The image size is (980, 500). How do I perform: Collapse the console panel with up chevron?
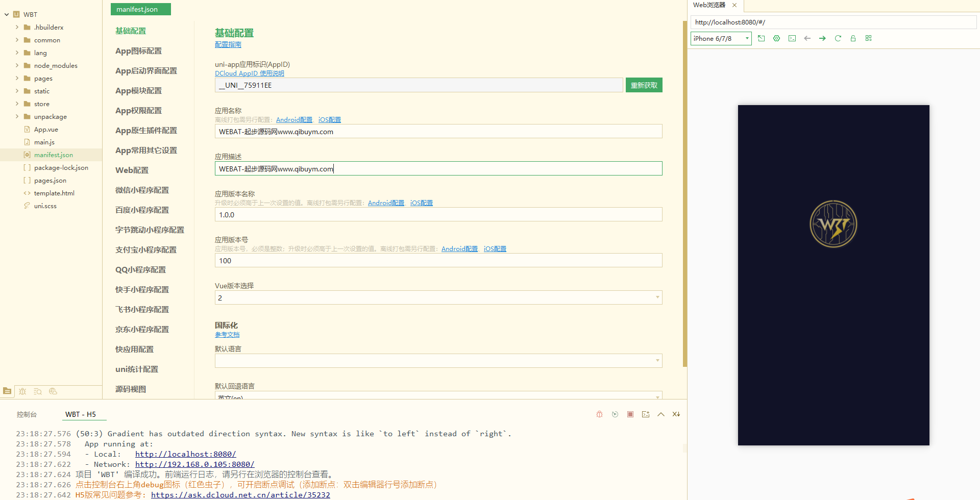[x=661, y=414]
